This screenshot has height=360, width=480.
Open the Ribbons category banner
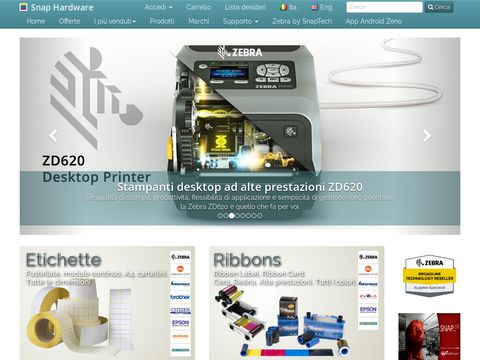point(297,303)
